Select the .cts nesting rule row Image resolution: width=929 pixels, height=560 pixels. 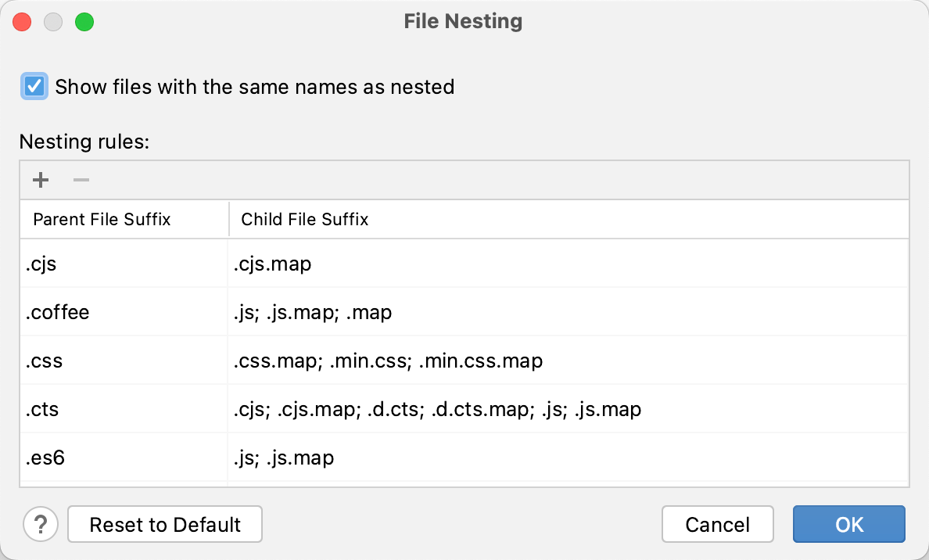(x=117, y=408)
